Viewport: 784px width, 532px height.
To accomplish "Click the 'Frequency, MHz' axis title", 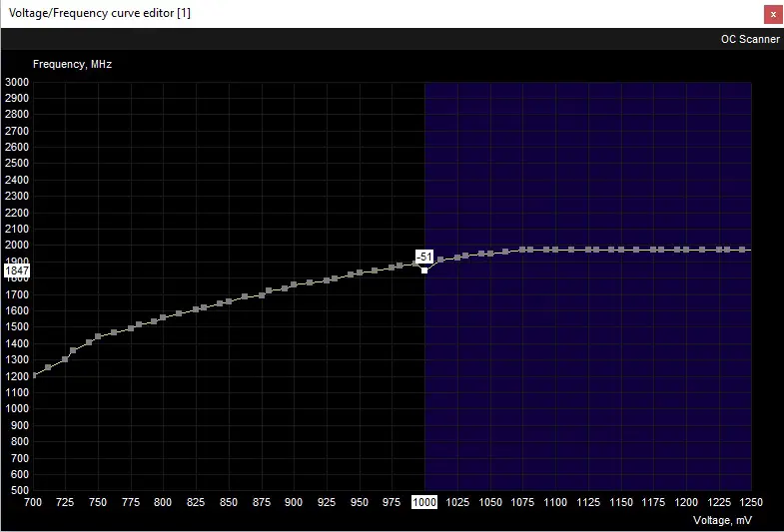I will tap(73, 64).
